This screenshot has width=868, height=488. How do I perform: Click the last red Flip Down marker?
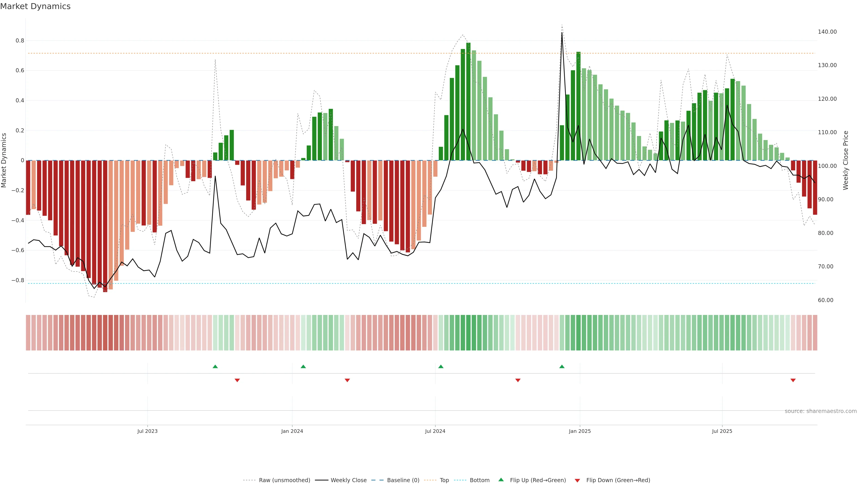(x=793, y=380)
